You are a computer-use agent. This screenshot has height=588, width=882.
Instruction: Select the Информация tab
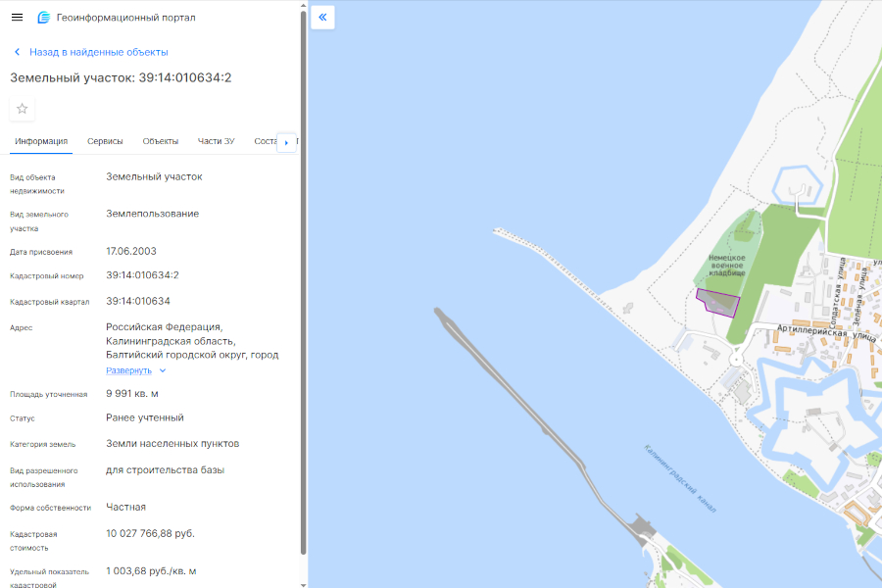[x=41, y=141]
